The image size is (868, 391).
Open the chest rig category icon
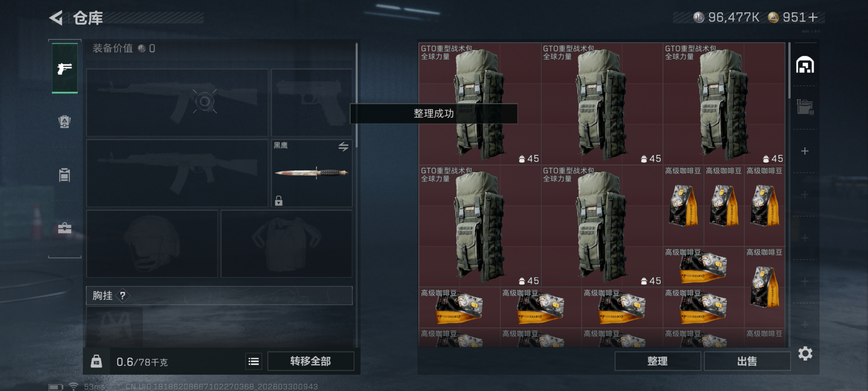point(64,175)
